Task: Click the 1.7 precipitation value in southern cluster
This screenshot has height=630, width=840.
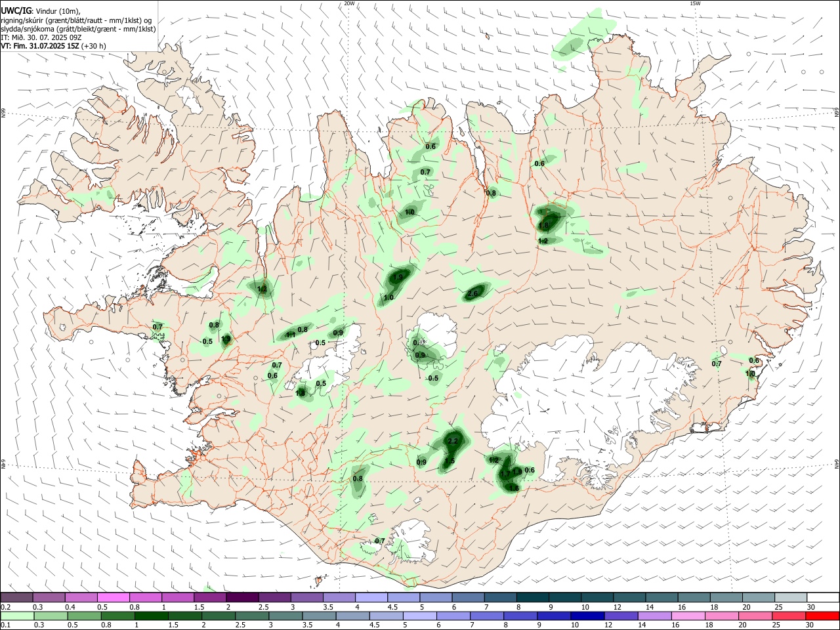Action: point(505,474)
